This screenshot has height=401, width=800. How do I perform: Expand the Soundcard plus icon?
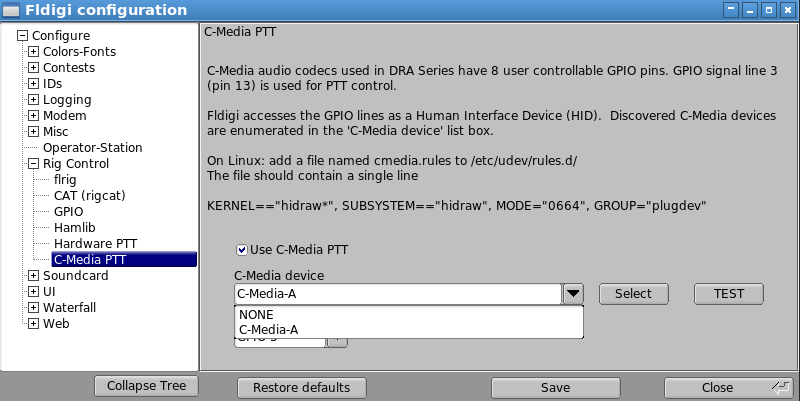pos(33,275)
